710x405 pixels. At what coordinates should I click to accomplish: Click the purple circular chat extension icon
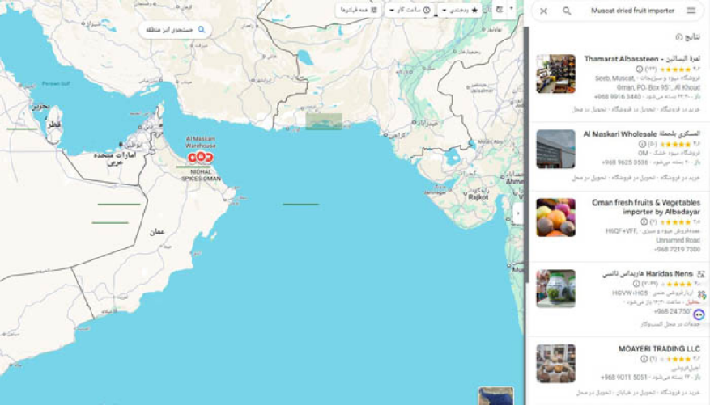(x=699, y=314)
